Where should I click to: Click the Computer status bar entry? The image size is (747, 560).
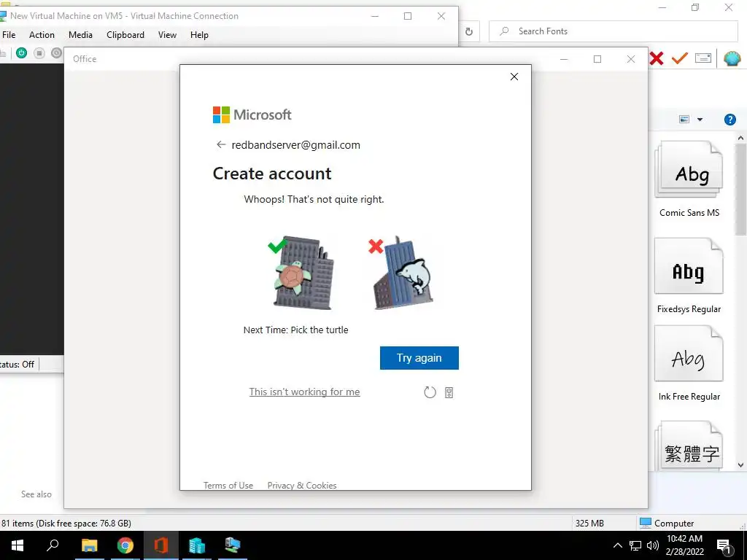pos(667,523)
